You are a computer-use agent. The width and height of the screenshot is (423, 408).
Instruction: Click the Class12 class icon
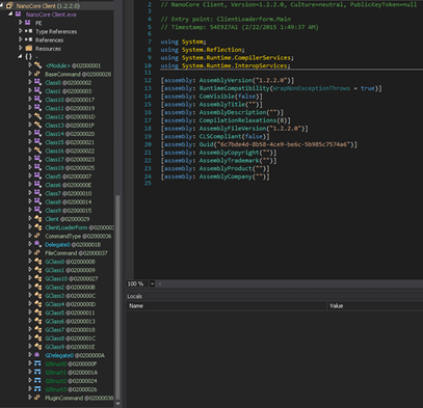pyautogui.click(x=38, y=116)
